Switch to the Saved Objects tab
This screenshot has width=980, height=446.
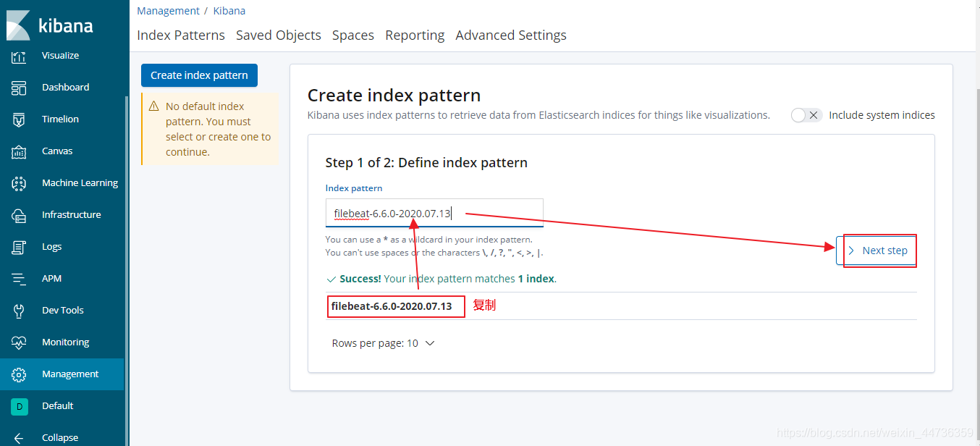279,35
